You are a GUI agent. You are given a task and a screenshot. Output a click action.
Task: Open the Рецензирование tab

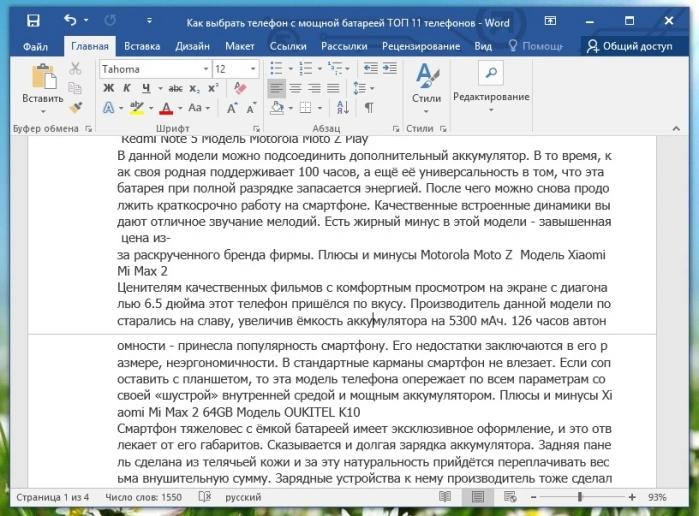[421, 46]
